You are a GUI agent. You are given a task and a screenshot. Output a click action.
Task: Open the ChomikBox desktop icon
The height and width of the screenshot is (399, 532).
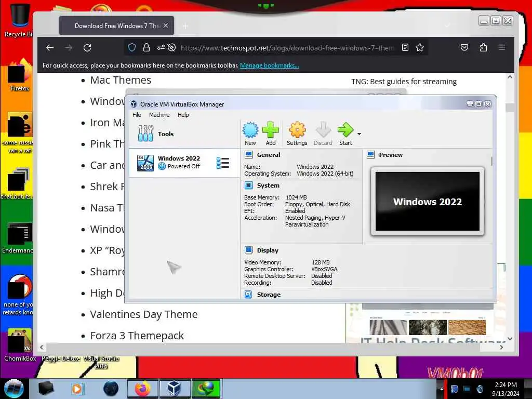(x=20, y=344)
